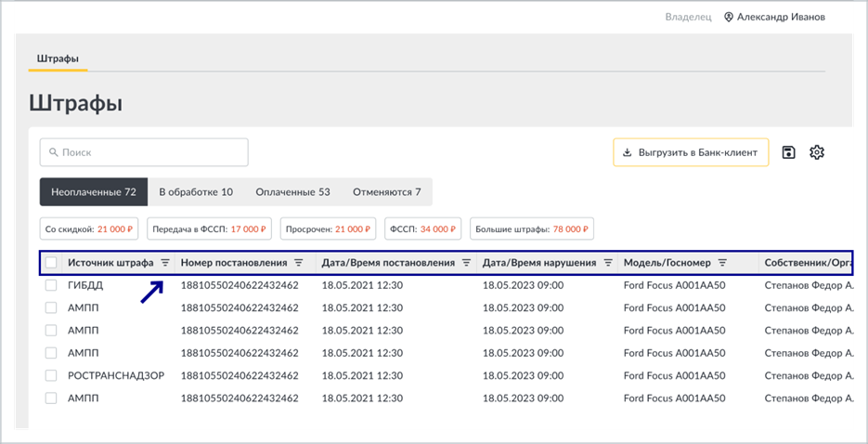Viewport: 868px width, 444px height.
Task: Switch to the Штрафы tab
Action: coord(58,59)
